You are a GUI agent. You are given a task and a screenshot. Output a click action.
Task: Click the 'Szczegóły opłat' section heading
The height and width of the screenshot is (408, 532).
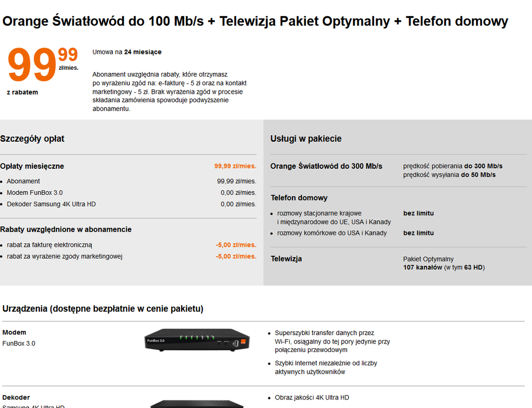point(32,138)
